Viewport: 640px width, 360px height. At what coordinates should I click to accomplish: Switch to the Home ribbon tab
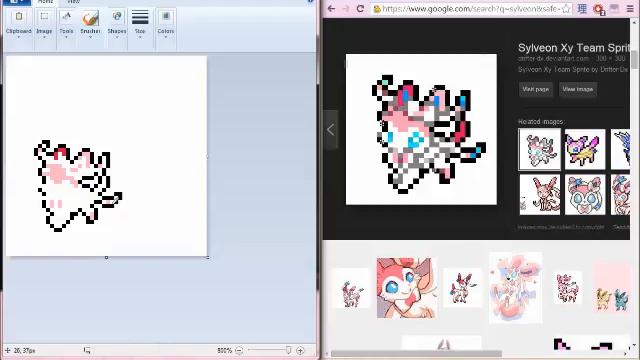tap(45, 2)
